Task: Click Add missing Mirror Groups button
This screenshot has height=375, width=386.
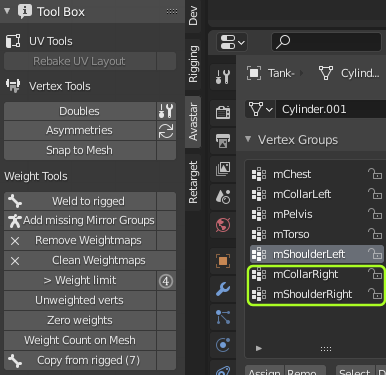Action: (80, 221)
